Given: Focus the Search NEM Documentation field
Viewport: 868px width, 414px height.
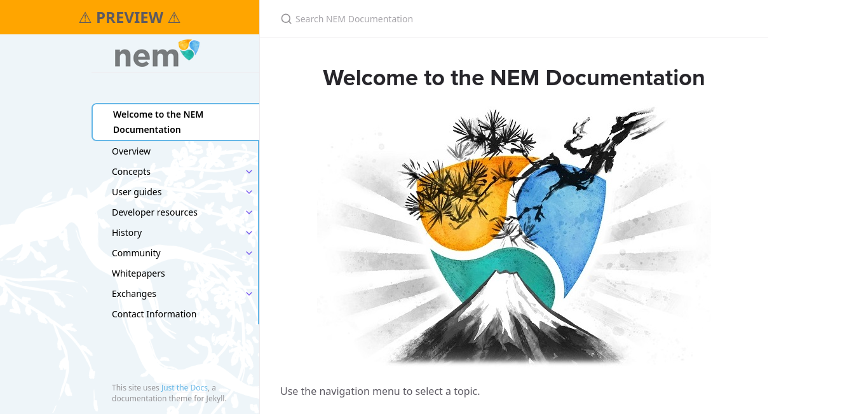Looking at the screenshot, I should [513, 19].
